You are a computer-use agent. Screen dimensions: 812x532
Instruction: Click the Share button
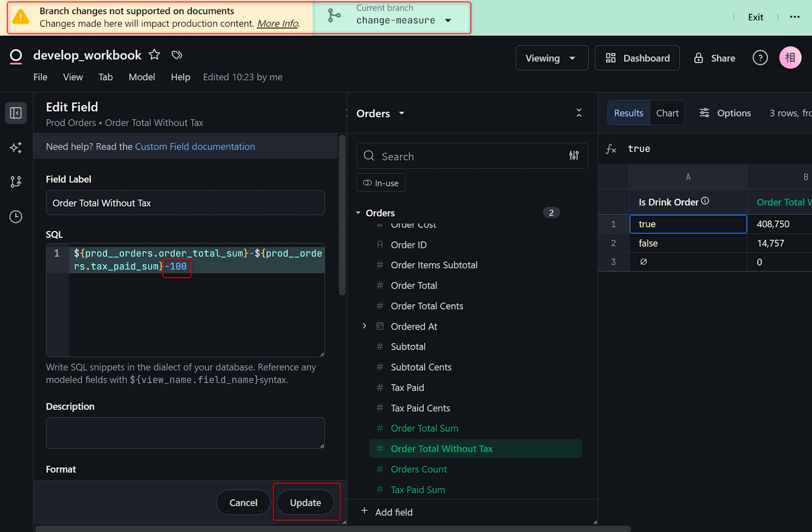(x=714, y=58)
